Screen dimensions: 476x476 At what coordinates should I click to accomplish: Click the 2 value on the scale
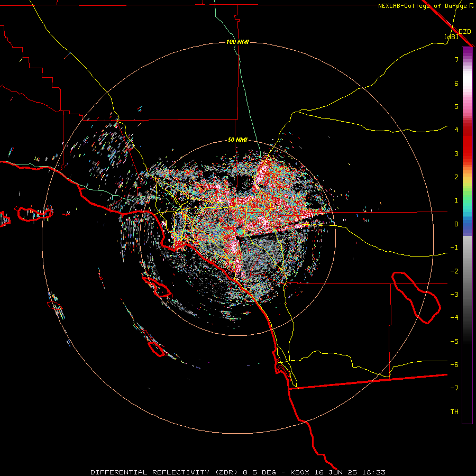(456, 177)
